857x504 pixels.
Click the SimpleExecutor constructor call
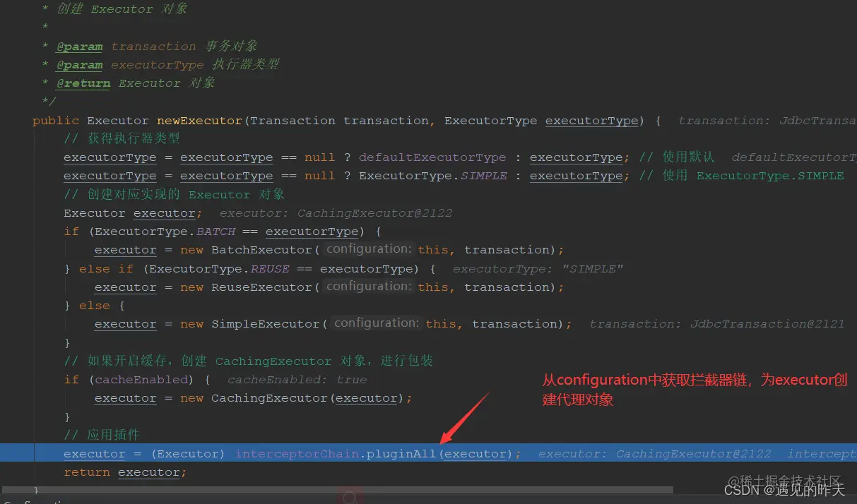coord(266,324)
